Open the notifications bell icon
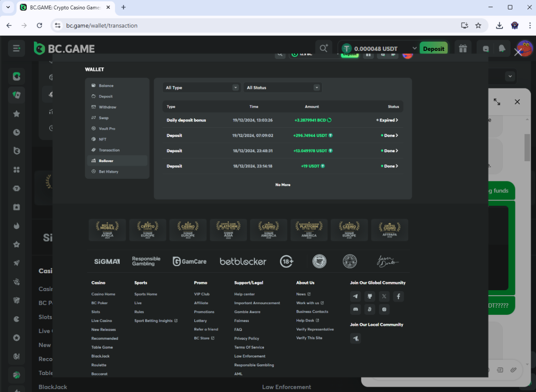The width and height of the screenshot is (536, 392). coord(502,49)
